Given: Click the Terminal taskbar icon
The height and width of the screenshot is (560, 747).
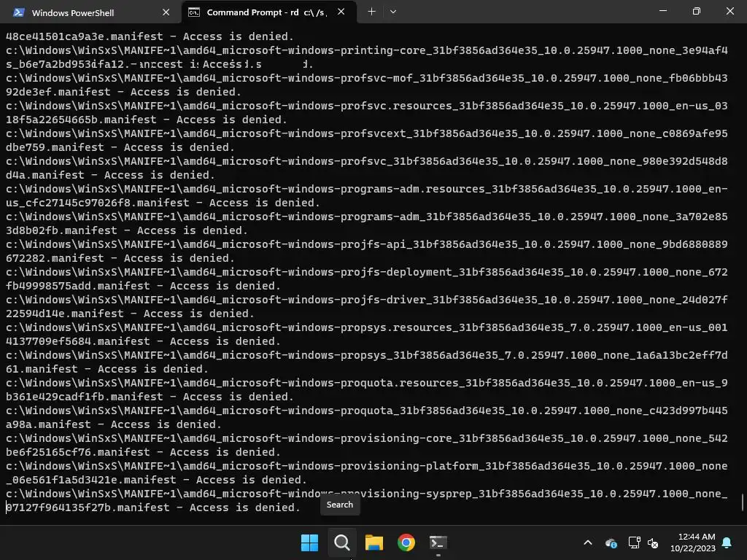Looking at the screenshot, I should coord(438,542).
